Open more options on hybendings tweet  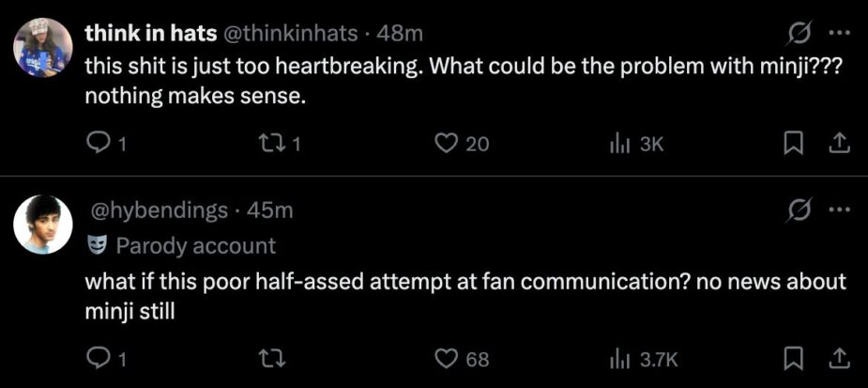tap(839, 210)
